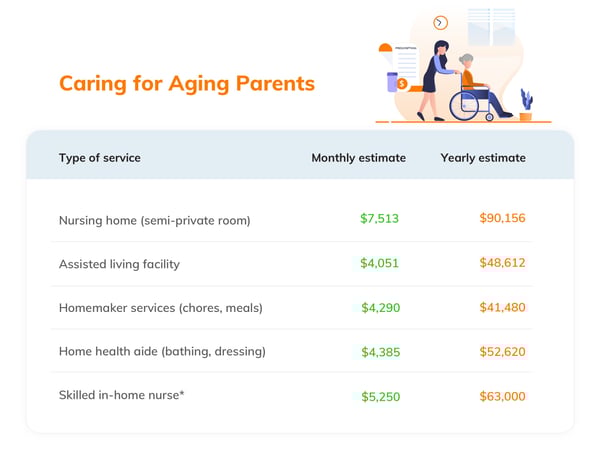The width and height of the screenshot is (600, 460).
Task: Click the $63,000 yearly value
Action: [502, 396]
